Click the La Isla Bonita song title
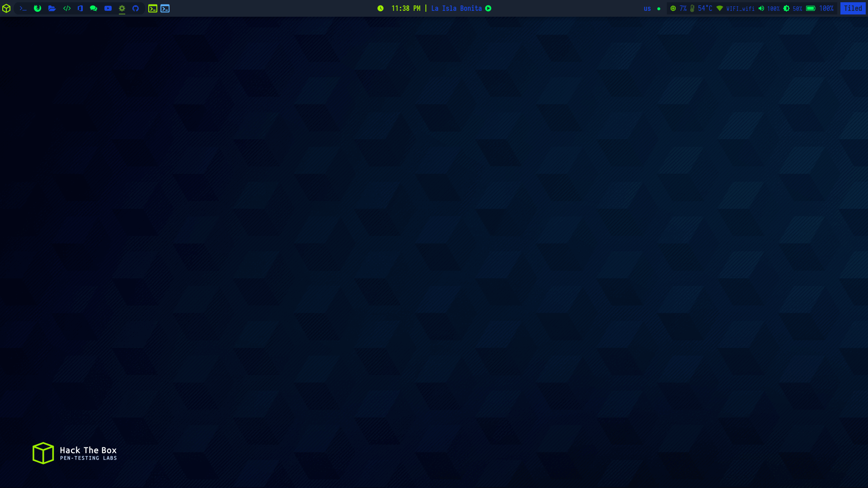The image size is (868, 488). [456, 9]
